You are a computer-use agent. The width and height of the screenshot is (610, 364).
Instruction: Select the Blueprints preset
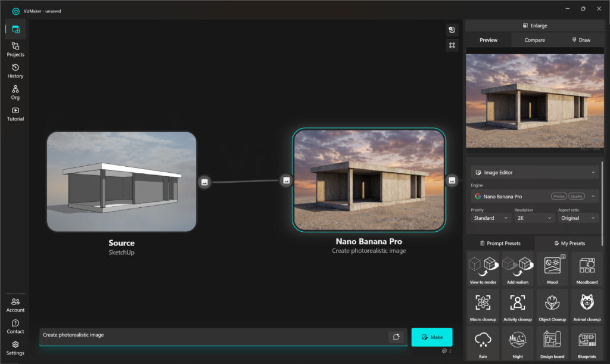pyautogui.click(x=587, y=343)
